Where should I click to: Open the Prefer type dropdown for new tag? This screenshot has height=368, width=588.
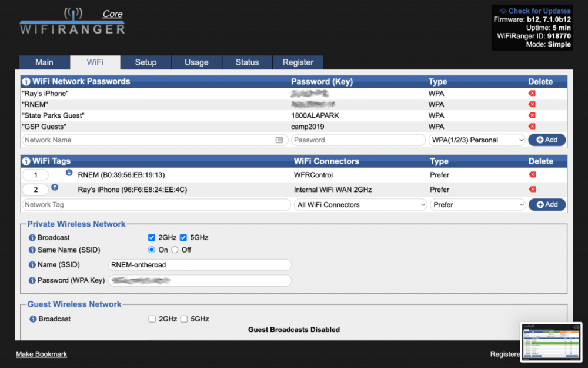point(477,204)
